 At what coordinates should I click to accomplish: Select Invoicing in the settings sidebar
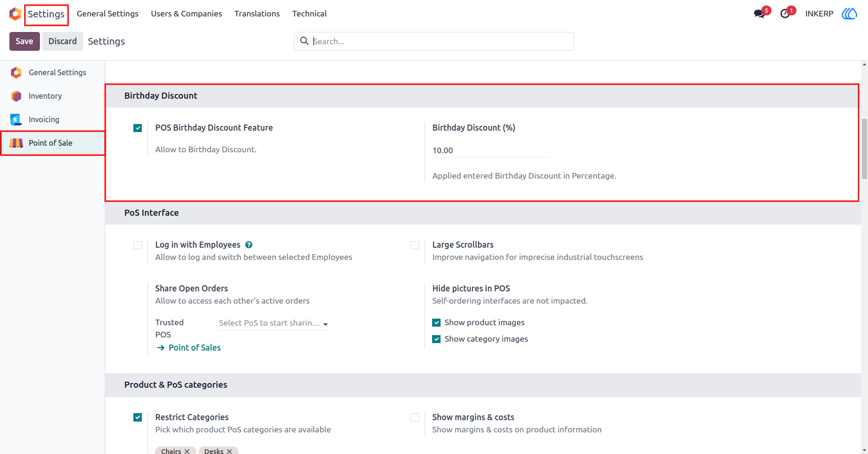click(53, 119)
